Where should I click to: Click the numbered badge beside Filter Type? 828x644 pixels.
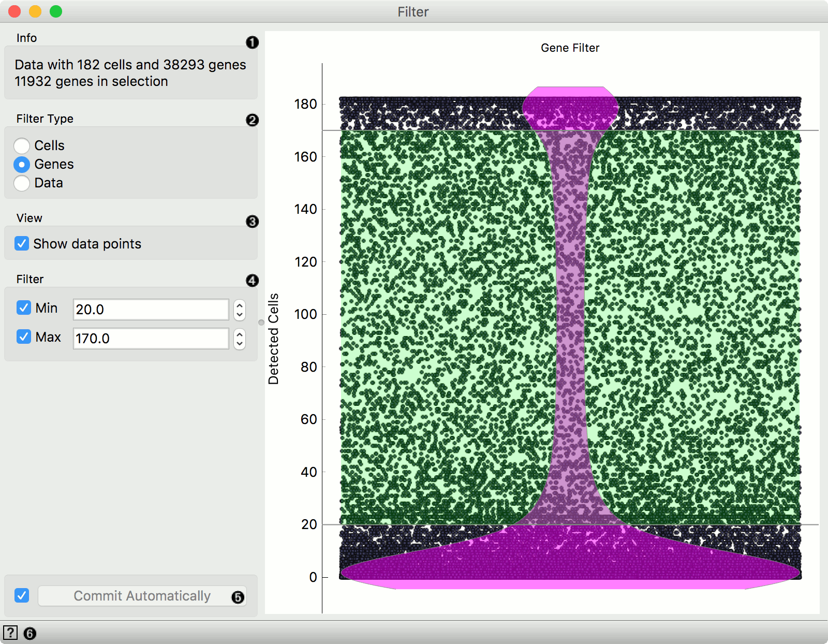[x=252, y=120]
